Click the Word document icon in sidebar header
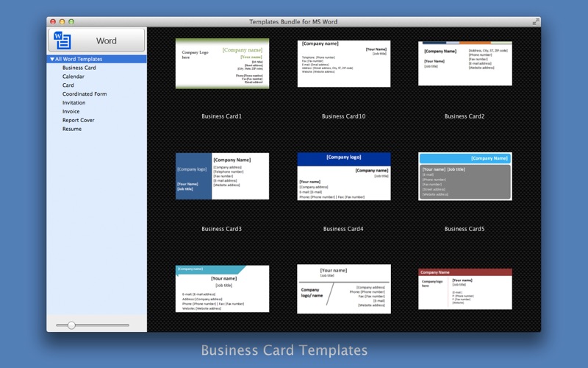 click(62, 40)
